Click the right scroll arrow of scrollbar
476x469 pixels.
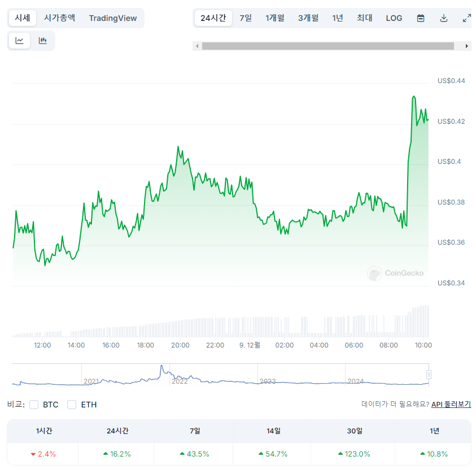click(x=467, y=46)
